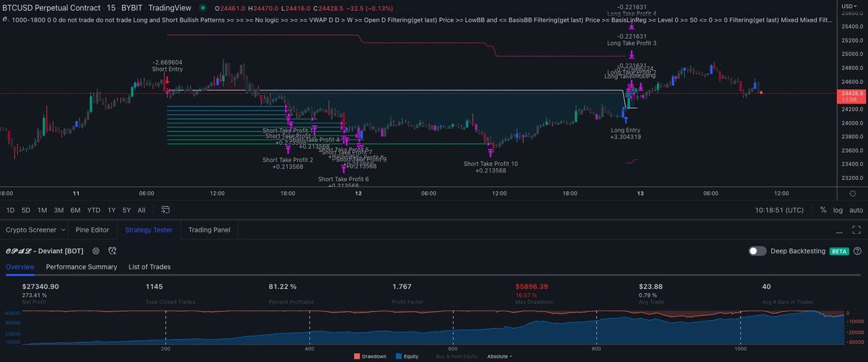Screen dimensions: 868x362
Task: Toggle Deep Backtesting switch
Action: (757, 251)
